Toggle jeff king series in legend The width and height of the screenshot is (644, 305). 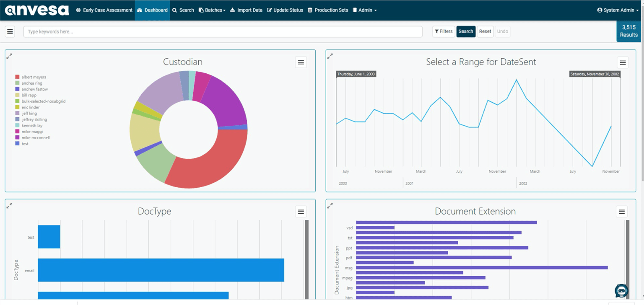tap(29, 114)
